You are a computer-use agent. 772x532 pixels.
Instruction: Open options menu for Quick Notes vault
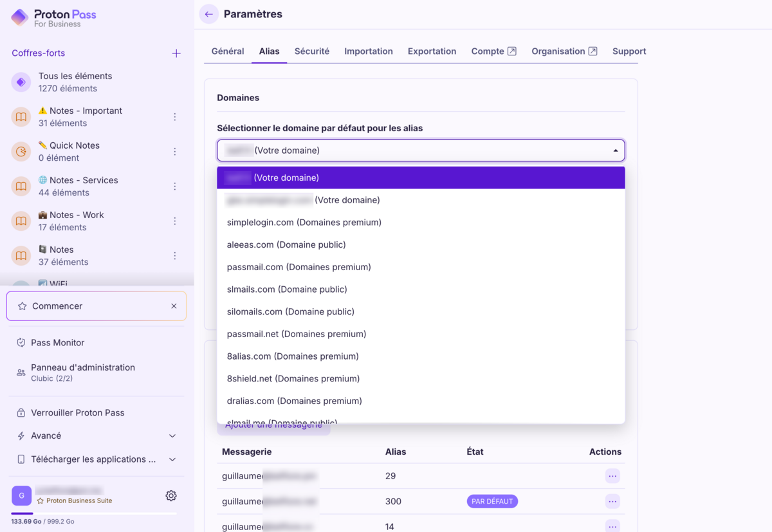point(175,152)
